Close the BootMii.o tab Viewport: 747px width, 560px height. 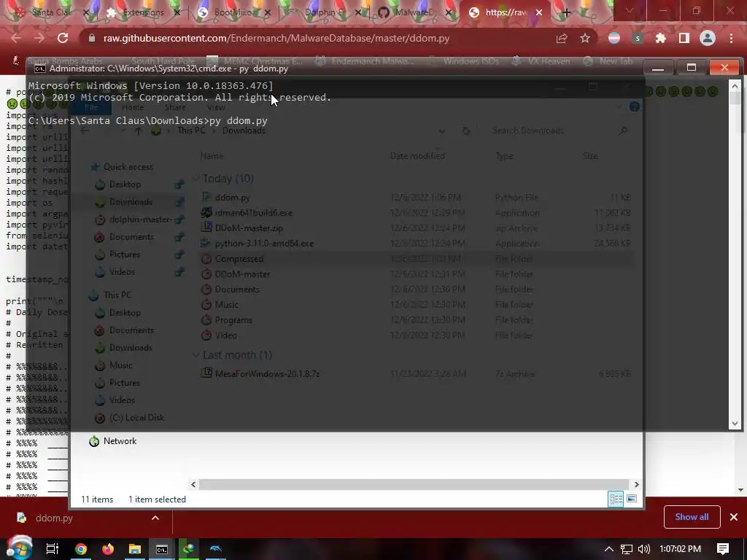[267, 13]
